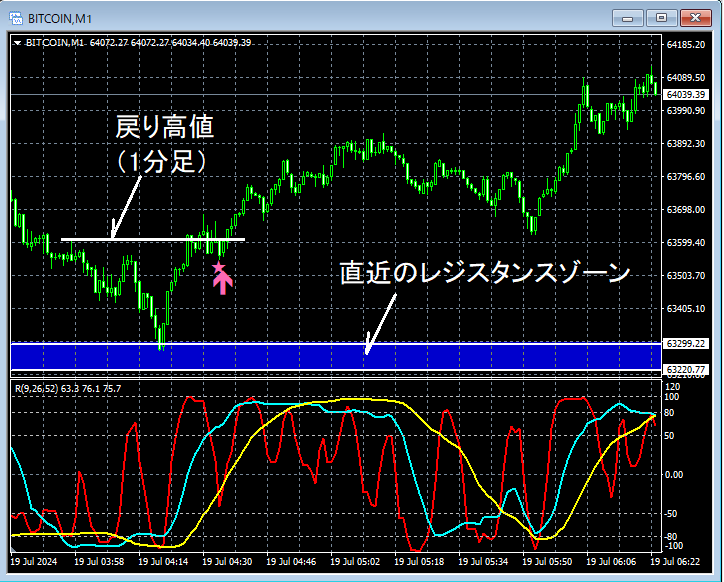Click indicator scale value -50

coord(670,514)
